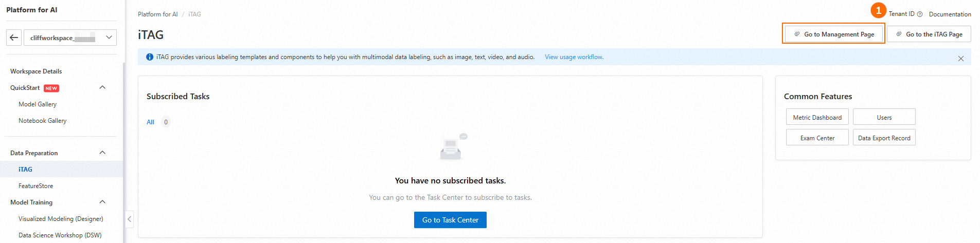The width and height of the screenshot is (980, 243).
Task: Collapse the Model Training section chevron
Action: 102,202
